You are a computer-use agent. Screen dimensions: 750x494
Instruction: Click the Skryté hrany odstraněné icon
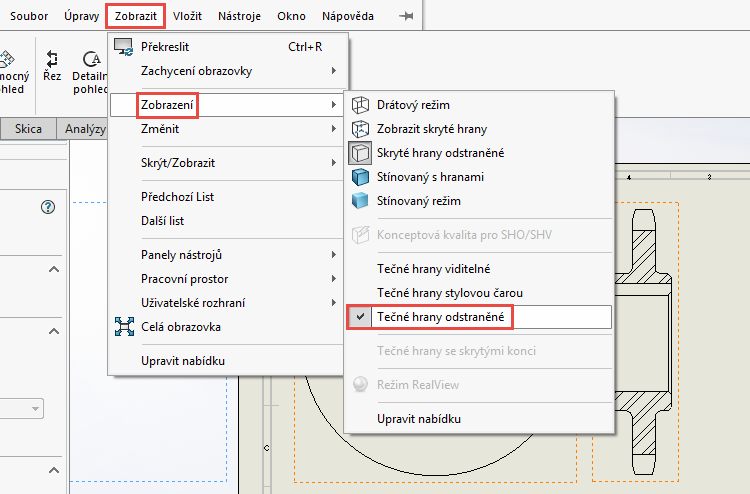(x=360, y=153)
